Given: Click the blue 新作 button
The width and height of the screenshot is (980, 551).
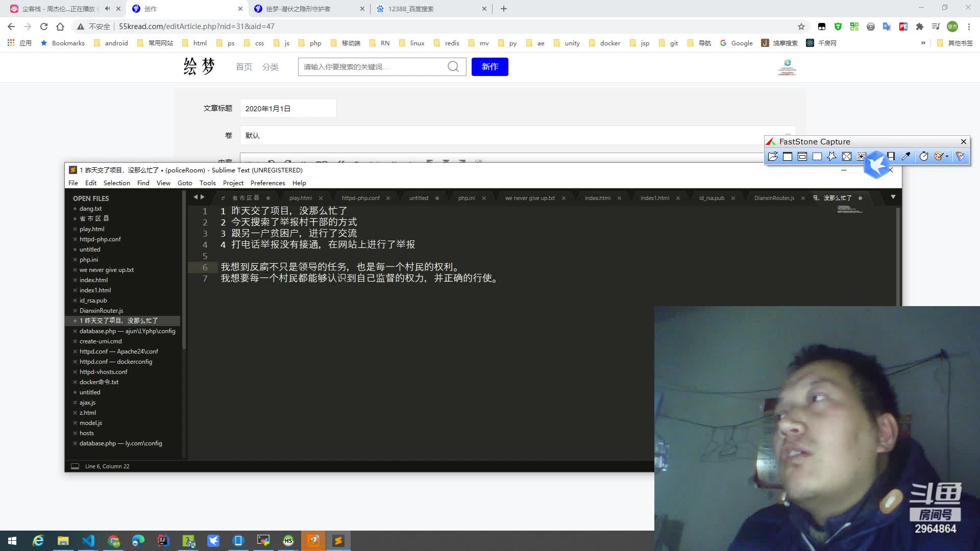Looking at the screenshot, I should (490, 67).
